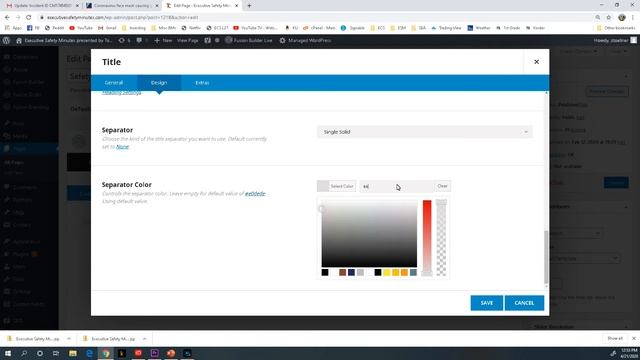Click into the separator color hex field
This screenshot has height=360, width=640.
click(396, 186)
